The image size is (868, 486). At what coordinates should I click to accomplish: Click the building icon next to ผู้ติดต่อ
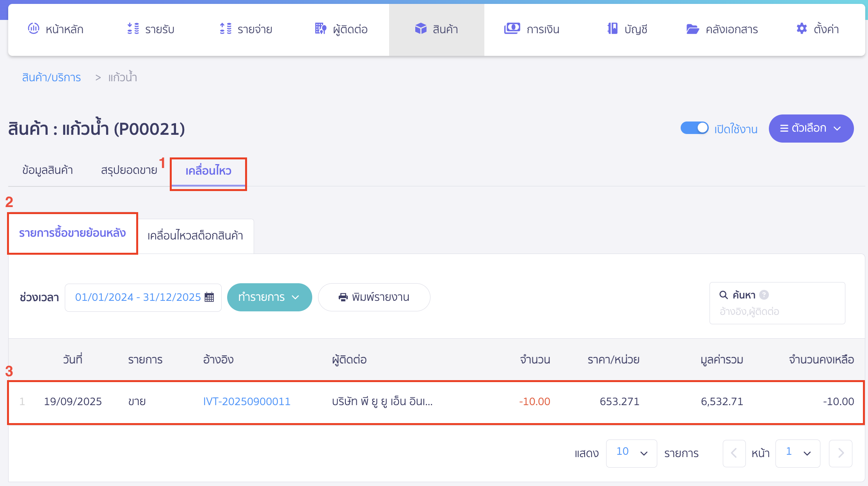pos(320,29)
